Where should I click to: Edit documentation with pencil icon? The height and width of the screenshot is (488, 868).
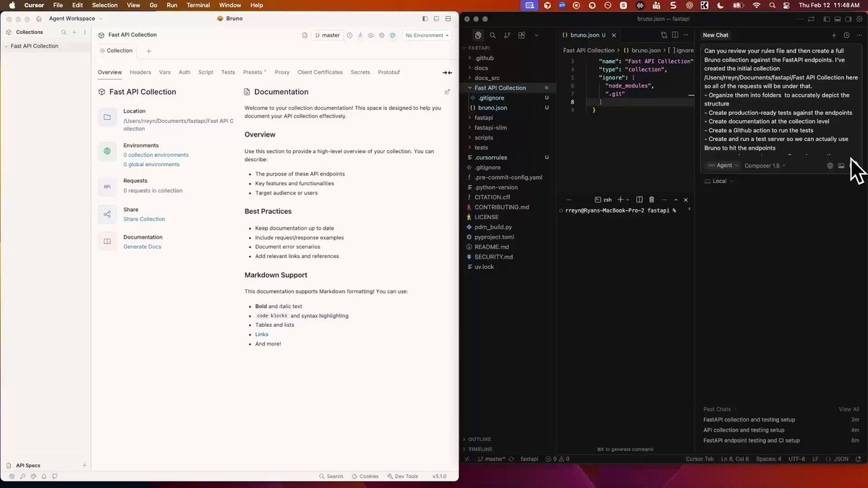click(x=447, y=92)
